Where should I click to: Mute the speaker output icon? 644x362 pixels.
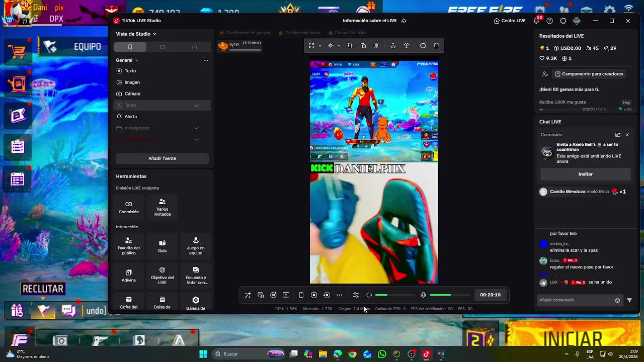369,295
